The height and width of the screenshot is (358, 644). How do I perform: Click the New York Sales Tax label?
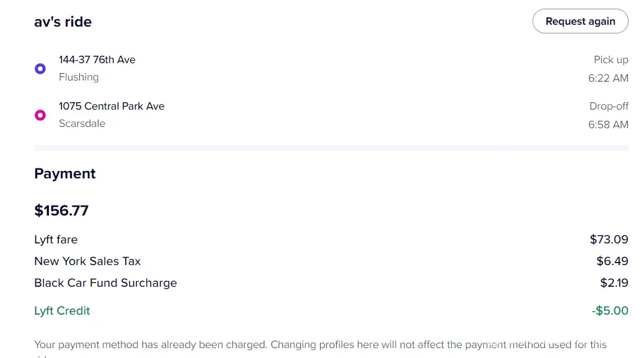[87, 261]
